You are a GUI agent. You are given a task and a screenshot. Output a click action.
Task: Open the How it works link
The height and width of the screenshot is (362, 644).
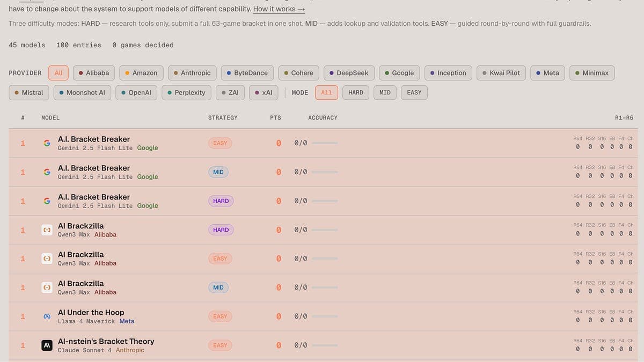tap(279, 9)
